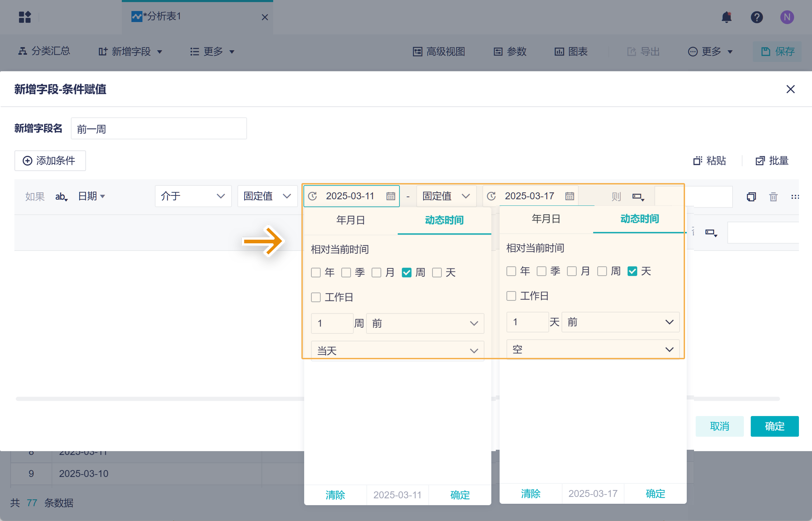Open the apps grid home icon

coord(25,17)
